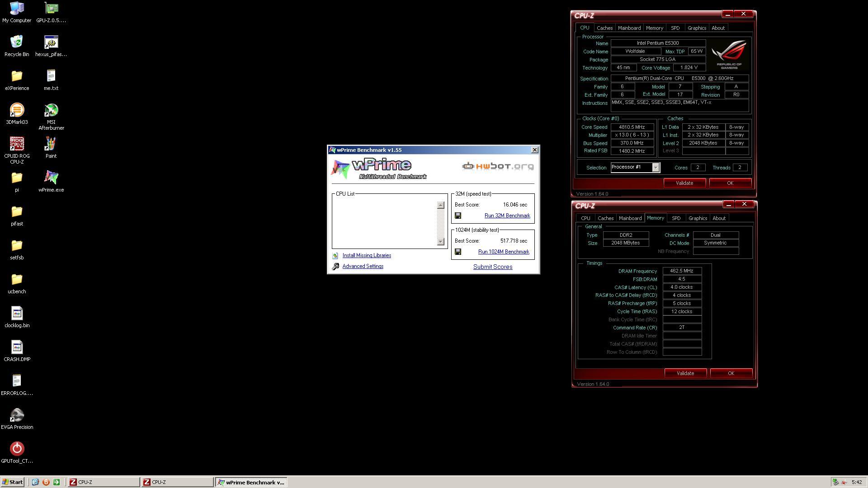This screenshot has height=488, width=868.
Task: Click Submit Scores link
Action: (x=493, y=267)
